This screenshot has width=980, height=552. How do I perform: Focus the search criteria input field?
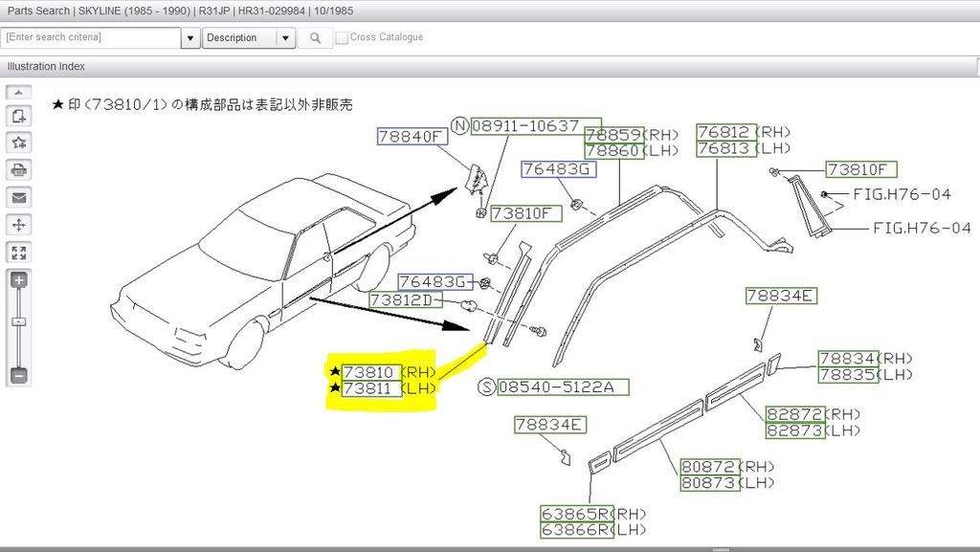[91, 37]
